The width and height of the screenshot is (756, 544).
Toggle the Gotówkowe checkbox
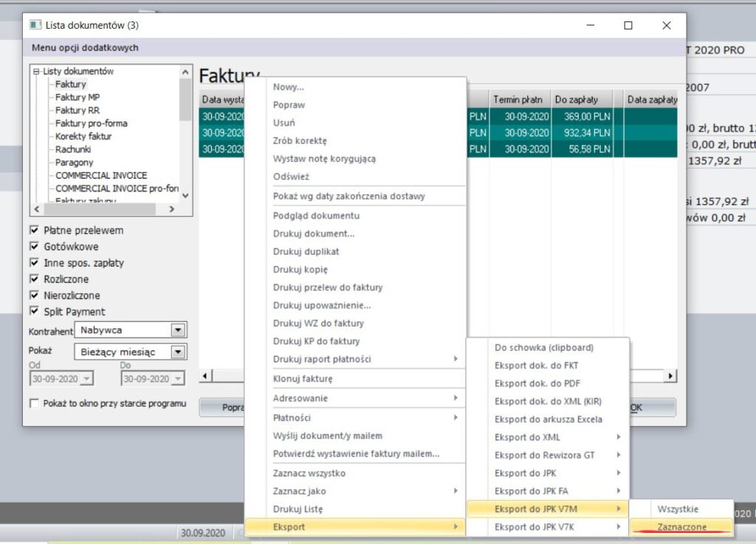tap(33, 247)
